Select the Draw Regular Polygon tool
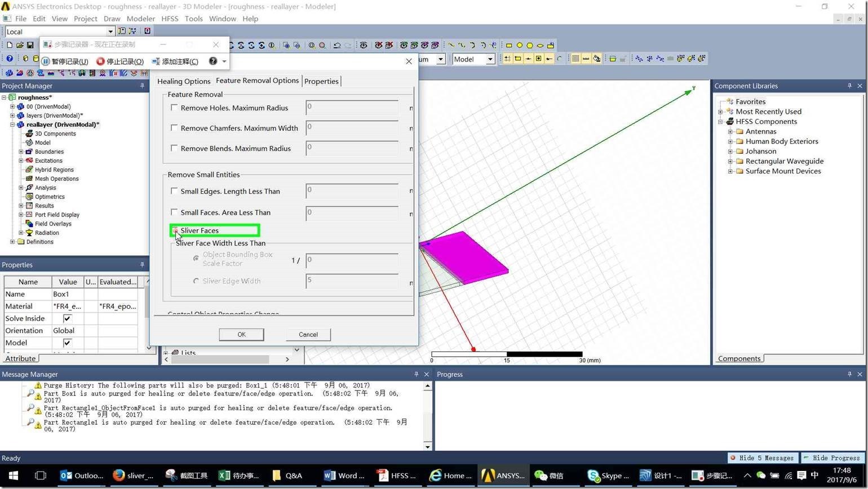This screenshot has width=868, height=489. [530, 45]
